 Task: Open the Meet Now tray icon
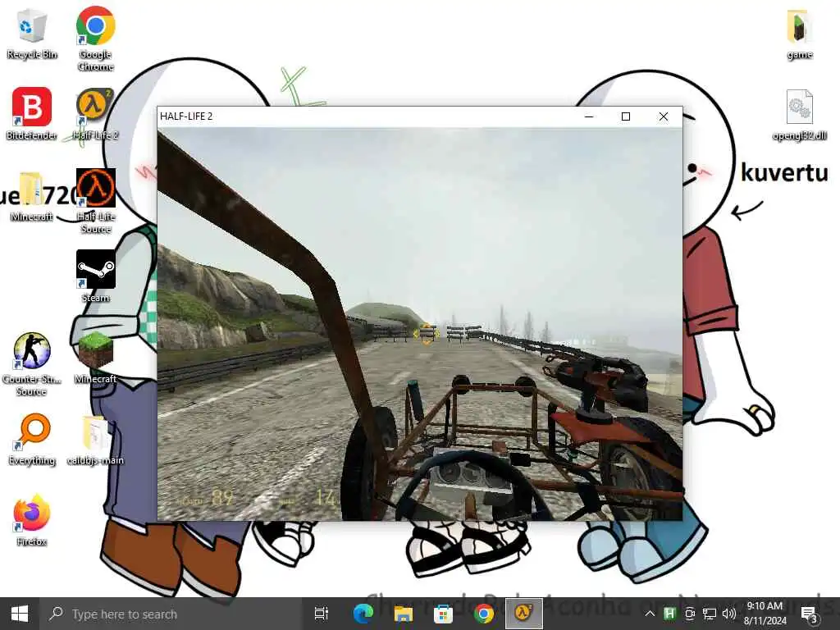point(690,614)
